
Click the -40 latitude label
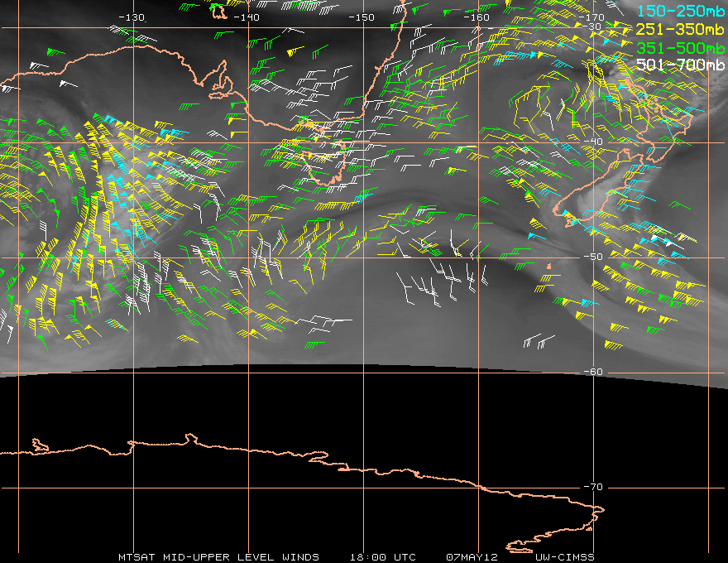(593, 142)
